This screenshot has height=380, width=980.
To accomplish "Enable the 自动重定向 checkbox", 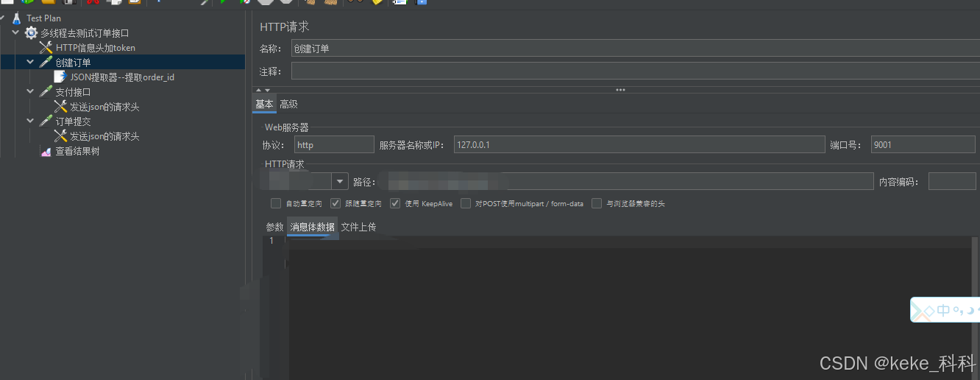I will click(276, 203).
